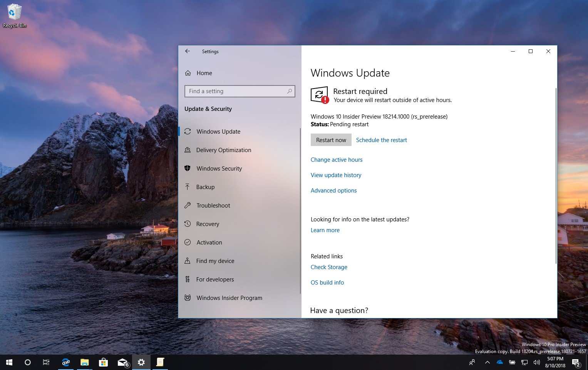The image size is (588, 370).
Task: Navigate back with the Settings back arrow
Action: point(188,51)
